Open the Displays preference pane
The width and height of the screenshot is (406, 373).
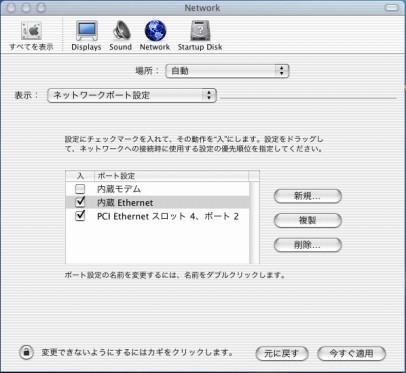86,36
